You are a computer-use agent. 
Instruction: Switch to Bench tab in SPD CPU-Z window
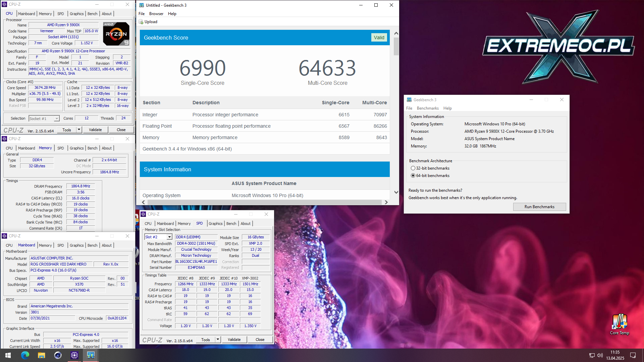(231, 224)
